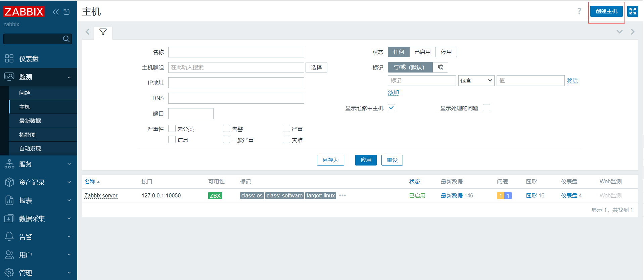Click the ZABBIX logo
This screenshot has width=644, height=280.
coord(24,12)
